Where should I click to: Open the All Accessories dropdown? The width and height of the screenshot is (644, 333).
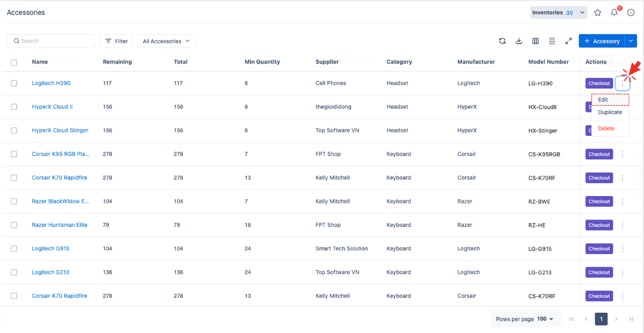pyautogui.click(x=166, y=41)
